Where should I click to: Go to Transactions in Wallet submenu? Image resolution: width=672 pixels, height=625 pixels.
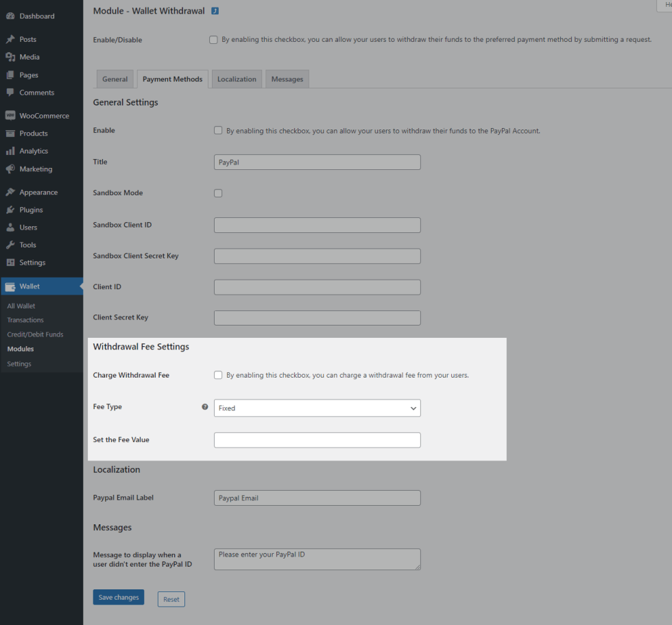(x=25, y=320)
